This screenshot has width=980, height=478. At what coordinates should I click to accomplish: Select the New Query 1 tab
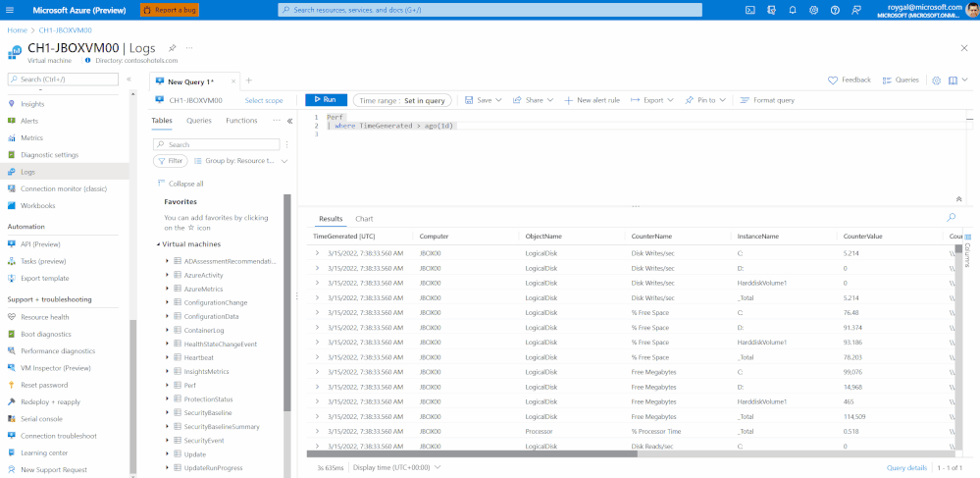(194, 81)
